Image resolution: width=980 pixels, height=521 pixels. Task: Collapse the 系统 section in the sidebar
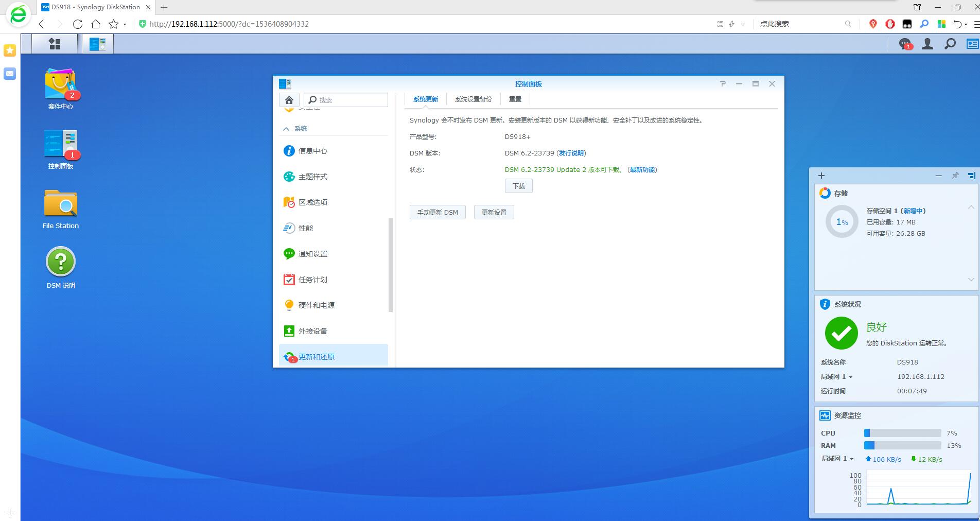tap(287, 128)
